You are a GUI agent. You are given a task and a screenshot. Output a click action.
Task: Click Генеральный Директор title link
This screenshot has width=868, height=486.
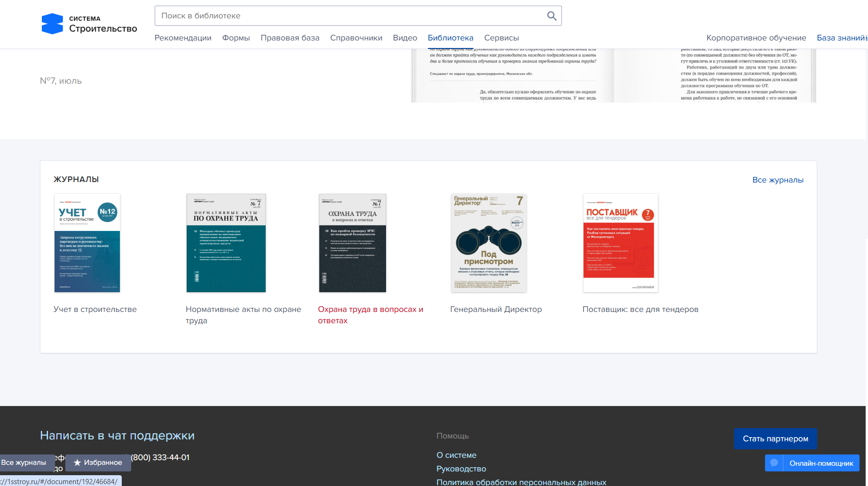click(496, 310)
